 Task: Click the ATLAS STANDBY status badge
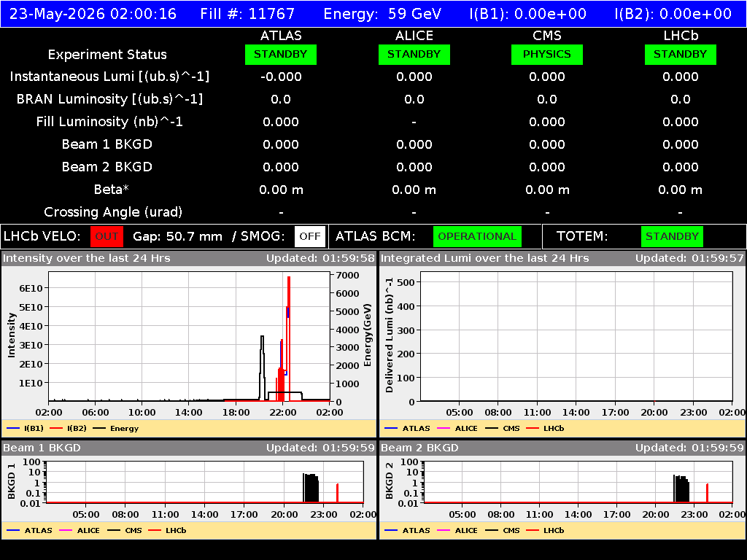pos(281,54)
